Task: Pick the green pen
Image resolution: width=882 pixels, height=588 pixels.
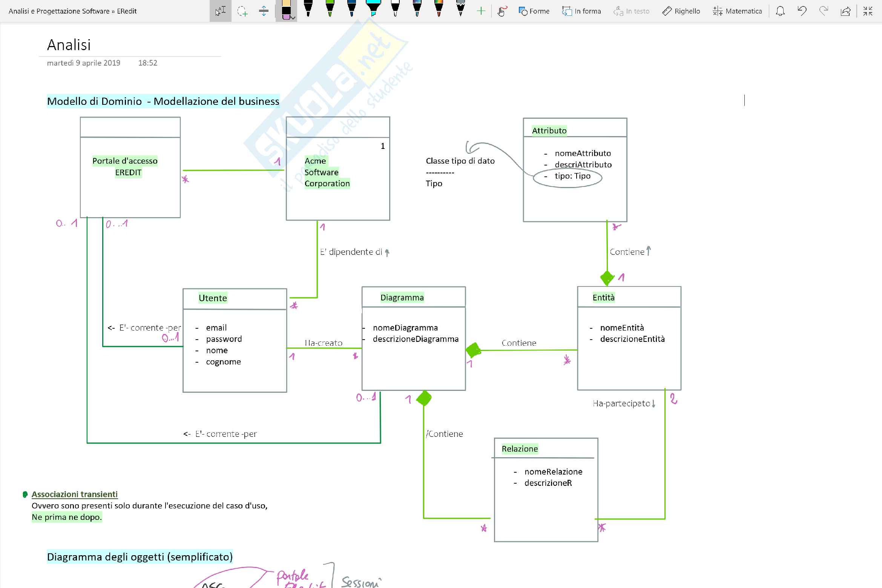Action: click(x=330, y=8)
